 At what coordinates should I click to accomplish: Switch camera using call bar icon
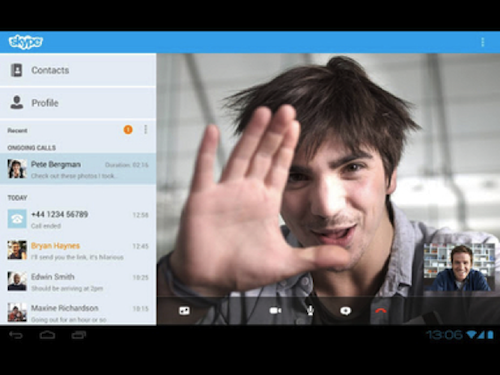(x=184, y=311)
